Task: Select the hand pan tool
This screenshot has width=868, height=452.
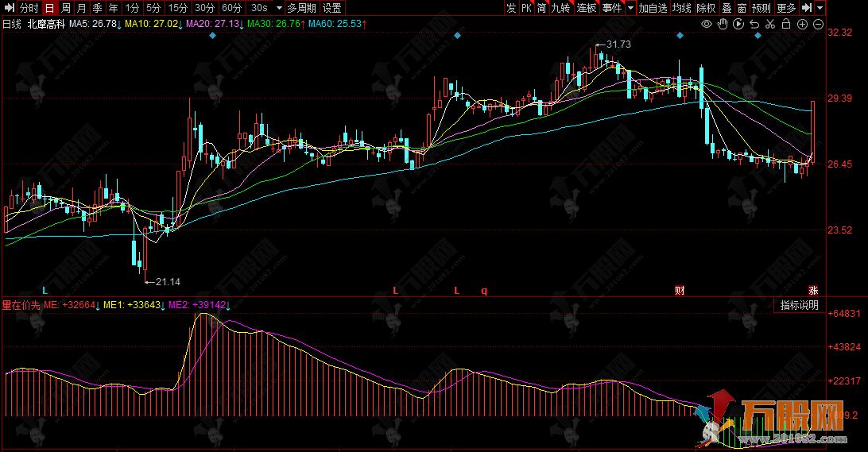Action: 723,25
